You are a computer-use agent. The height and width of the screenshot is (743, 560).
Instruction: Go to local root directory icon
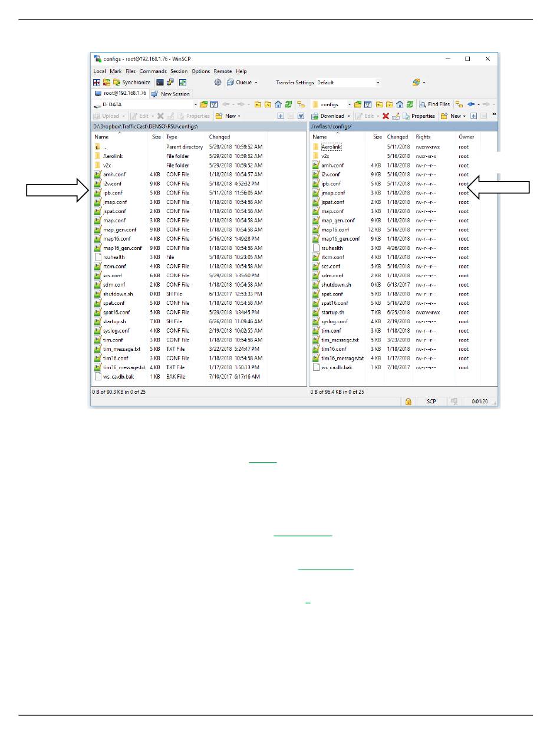268,104
